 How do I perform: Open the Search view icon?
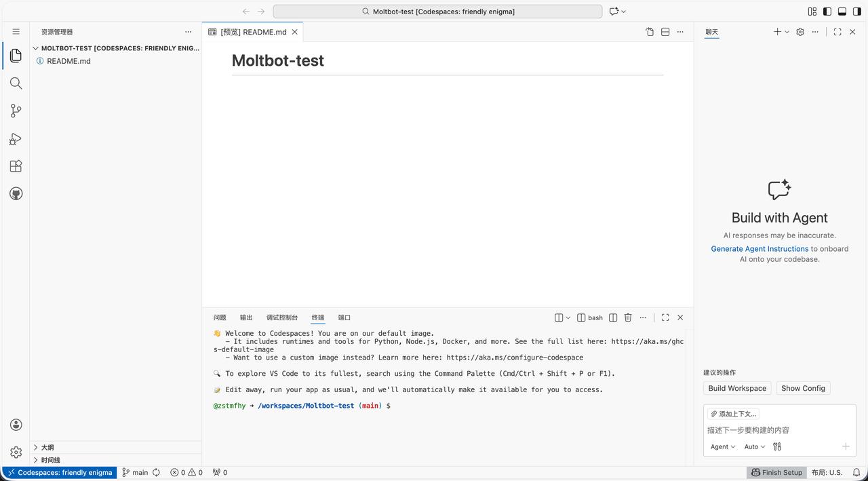pos(16,83)
